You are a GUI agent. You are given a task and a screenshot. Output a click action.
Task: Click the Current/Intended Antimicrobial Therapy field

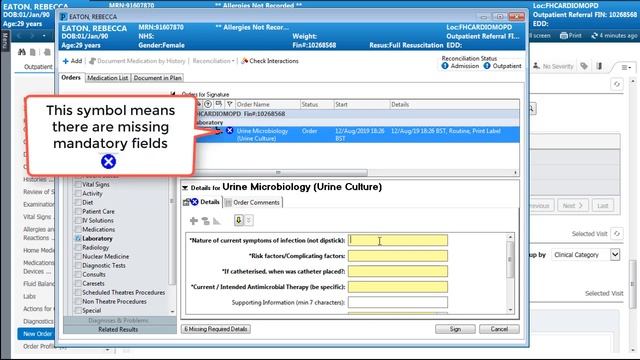[398, 287]
